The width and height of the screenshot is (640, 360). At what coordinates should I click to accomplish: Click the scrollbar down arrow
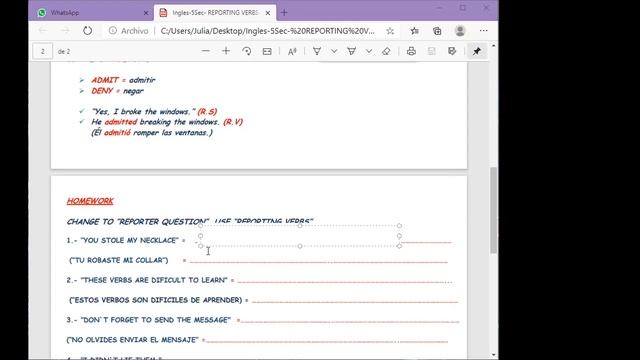pyautogui.click(x=493, y=355)
